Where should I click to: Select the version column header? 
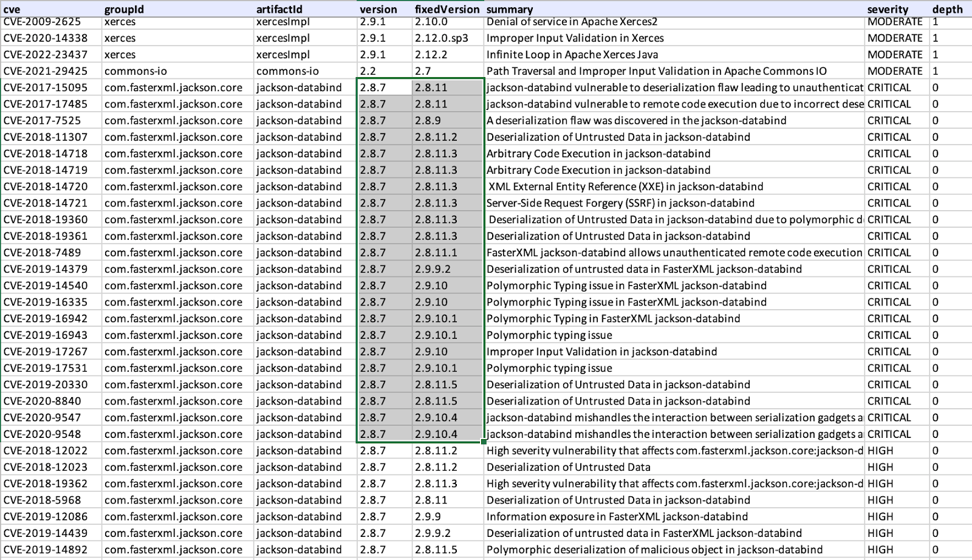(385, 9)
